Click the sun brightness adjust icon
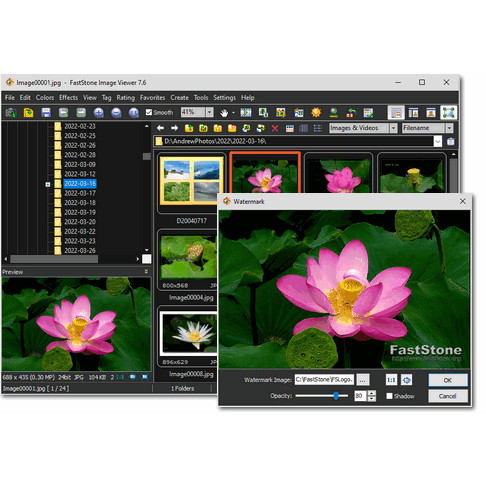486x486 pixels. click(x=316, y=113)
